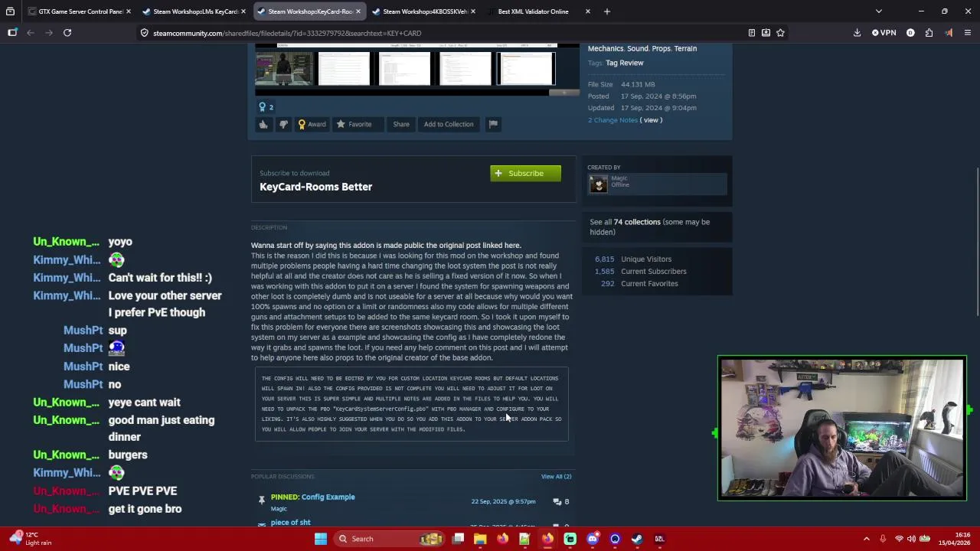Image resolution: width=980 pixels, height=551 pixels.
Task: Close the GTX Game Server Control Panel tab
Action: 128,11
